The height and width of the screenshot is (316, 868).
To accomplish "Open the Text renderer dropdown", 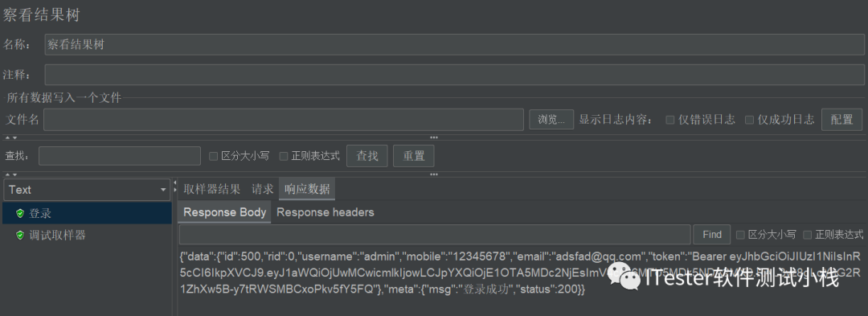I will click(x=87, y=190).
